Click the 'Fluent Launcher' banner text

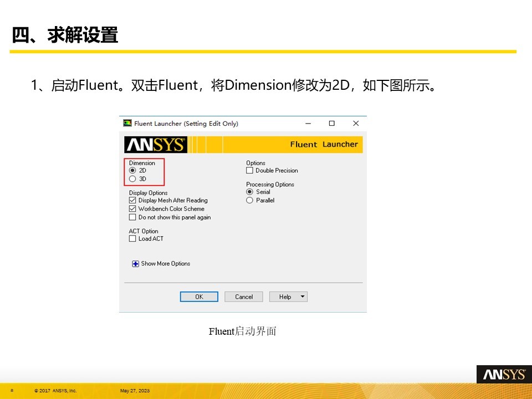point(324,145)
